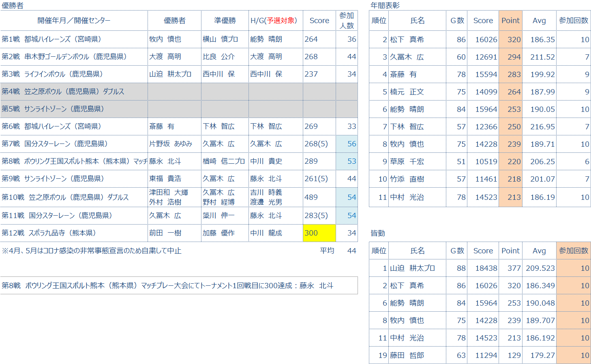Click the 参加人数 column header
This screenshot has height=364, width=591.
(x=347, y=21)
